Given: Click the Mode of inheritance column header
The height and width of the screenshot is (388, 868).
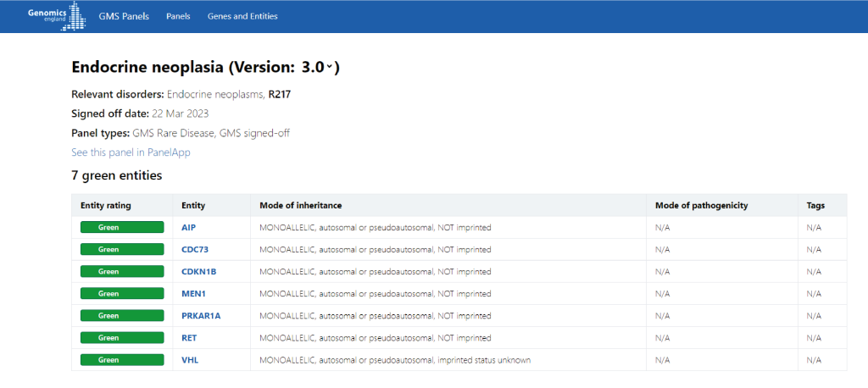Looking at the screenshot, I should click(301, 205).
